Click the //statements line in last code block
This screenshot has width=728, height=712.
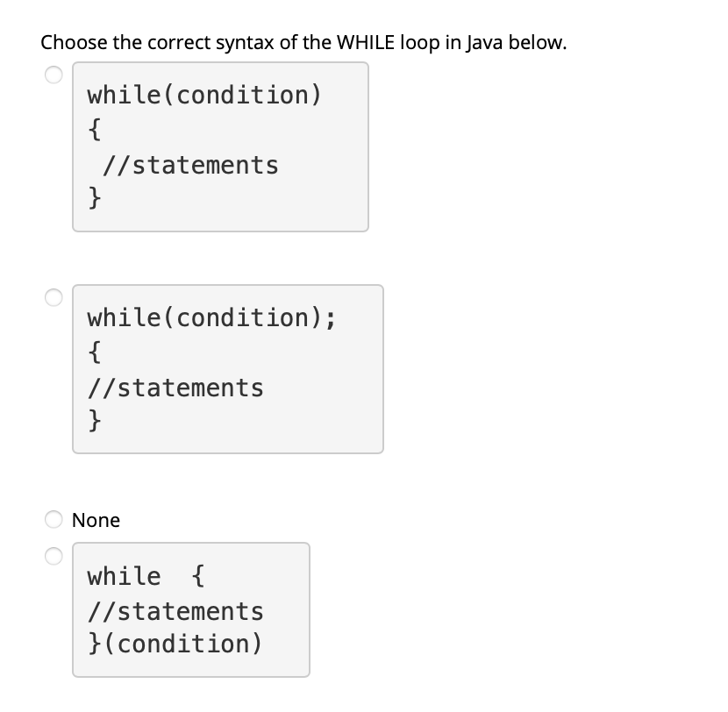click(x=175, y=611)
